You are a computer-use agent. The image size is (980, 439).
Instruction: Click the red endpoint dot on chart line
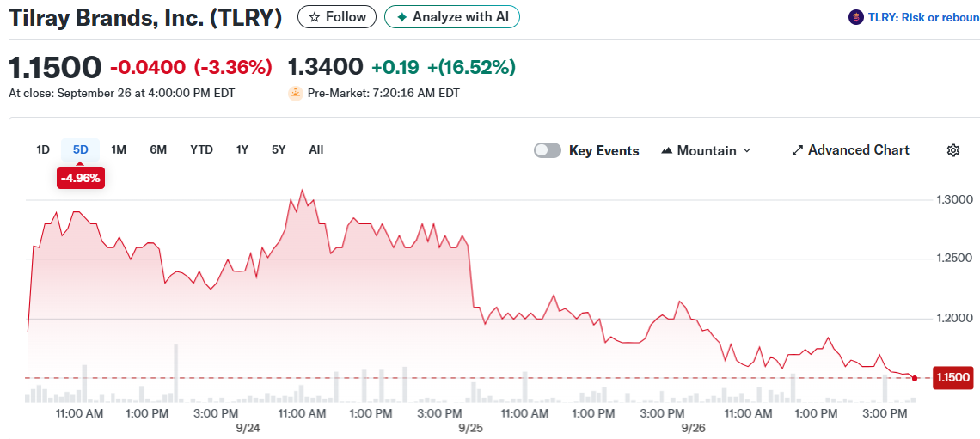coord(915,378)
